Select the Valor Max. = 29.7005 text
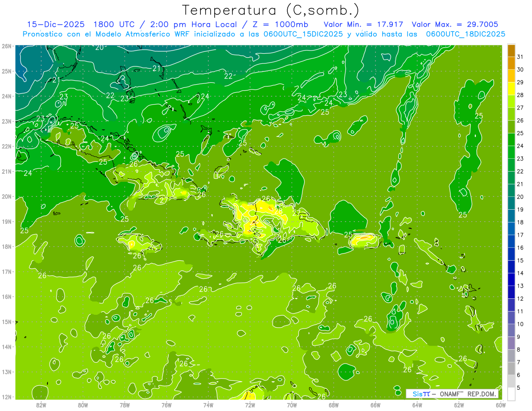The width and height of the screenshot is (532, 411). click(x=455, y=24)
